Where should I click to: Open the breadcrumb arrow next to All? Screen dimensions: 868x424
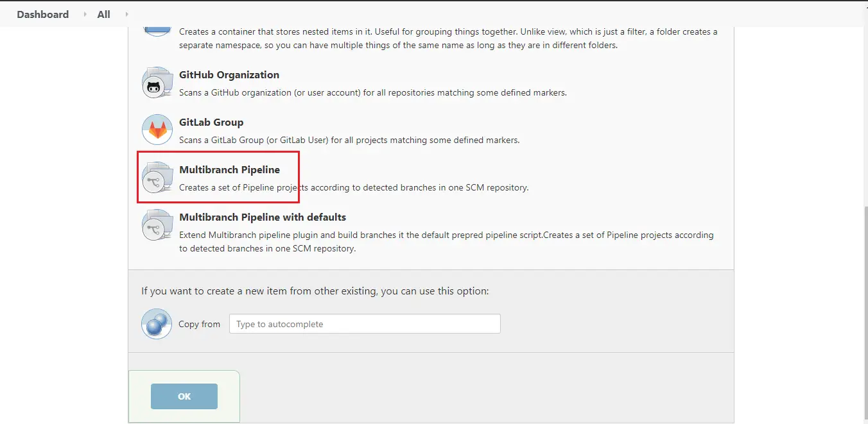[x=126, y=14]
